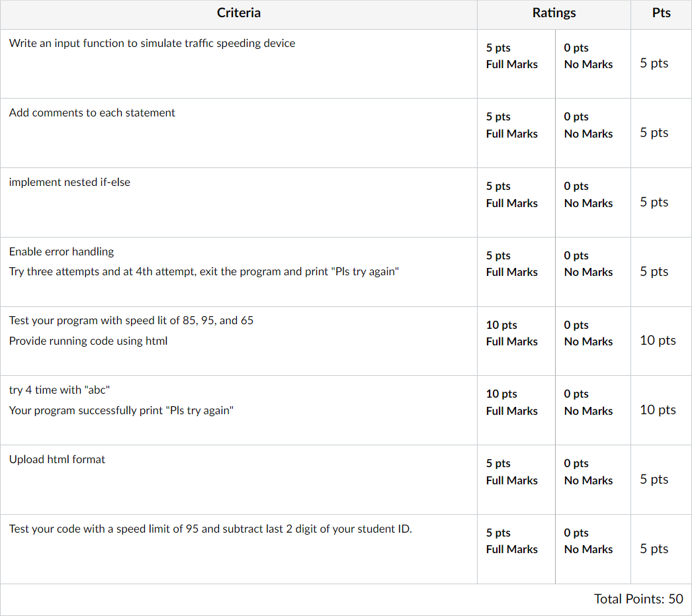Choose No Marks for "abc" test criterion
The width and height of the screenshot is (692, 616).
(x=593, y=410)
